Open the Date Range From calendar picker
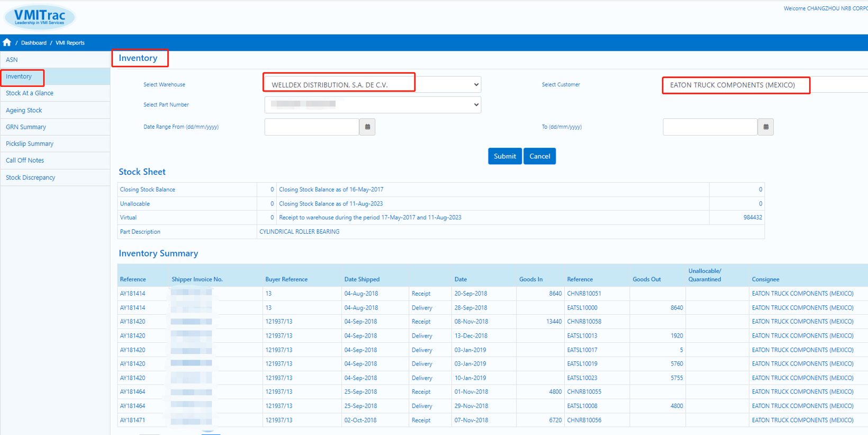 click(x=367, y=127)
